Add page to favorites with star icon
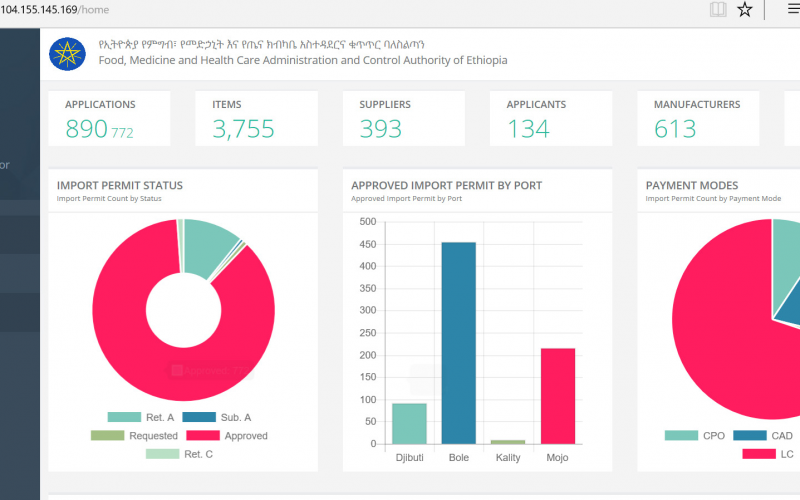Image resolution: width=800 pixels, height=500 pixels. (x=744, y=10)
